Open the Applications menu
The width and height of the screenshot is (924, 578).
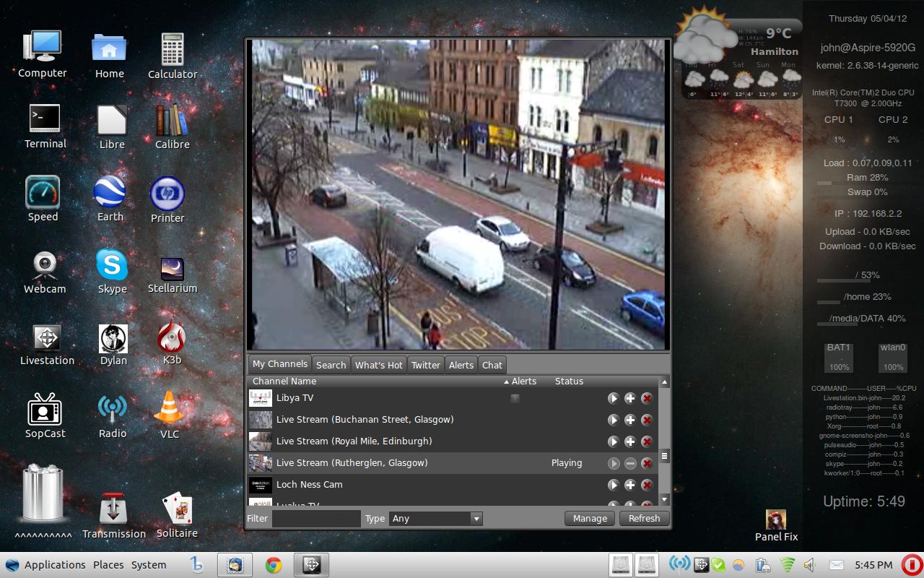(54, 565)
